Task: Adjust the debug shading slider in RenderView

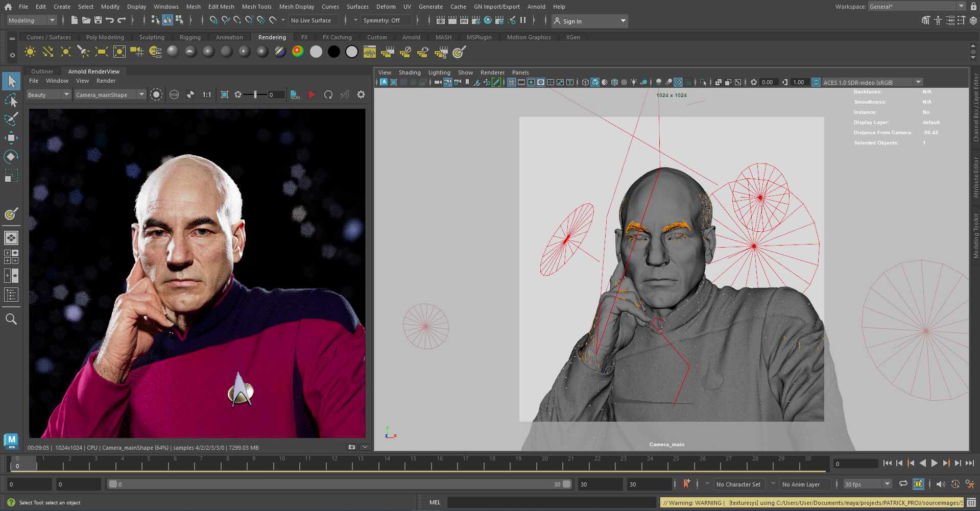Action: coord(255,94)
